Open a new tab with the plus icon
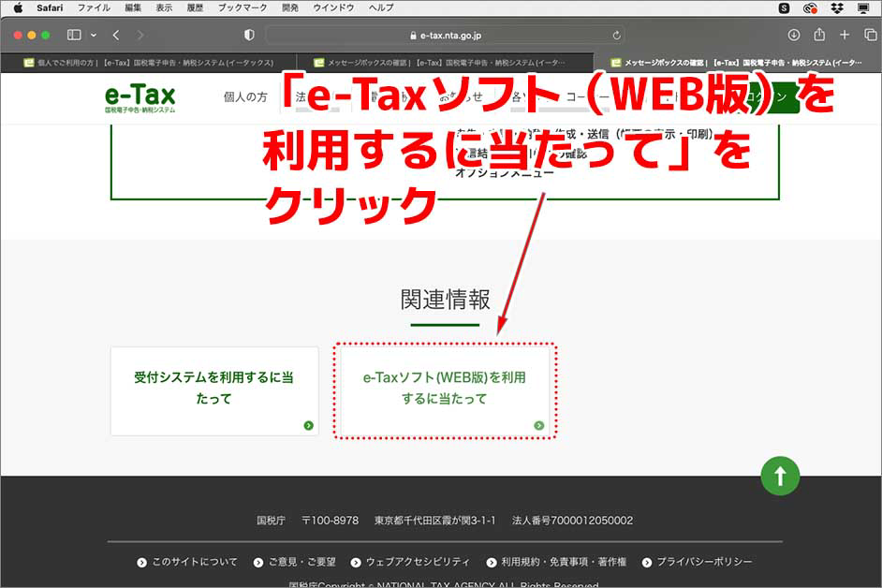882x588 pixels. point(844,34)
